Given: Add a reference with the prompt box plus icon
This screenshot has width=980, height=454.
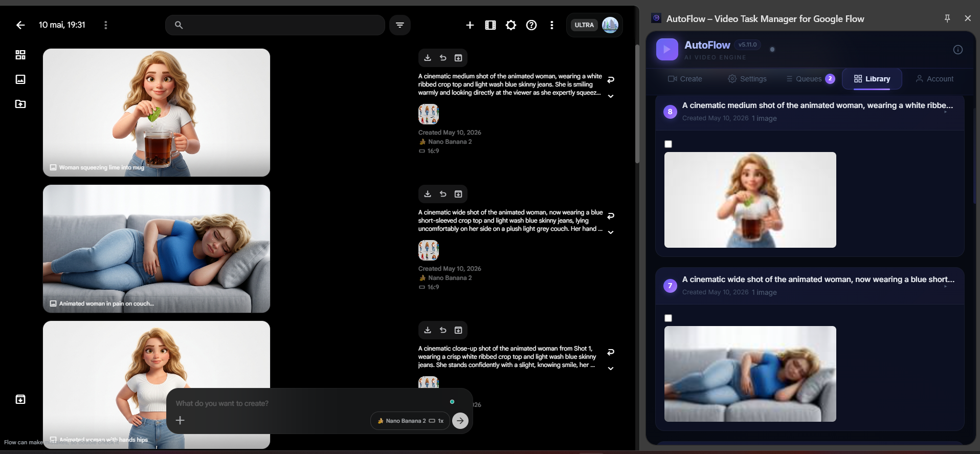Looking at the screenshot, I should click(x=180, y=420).
